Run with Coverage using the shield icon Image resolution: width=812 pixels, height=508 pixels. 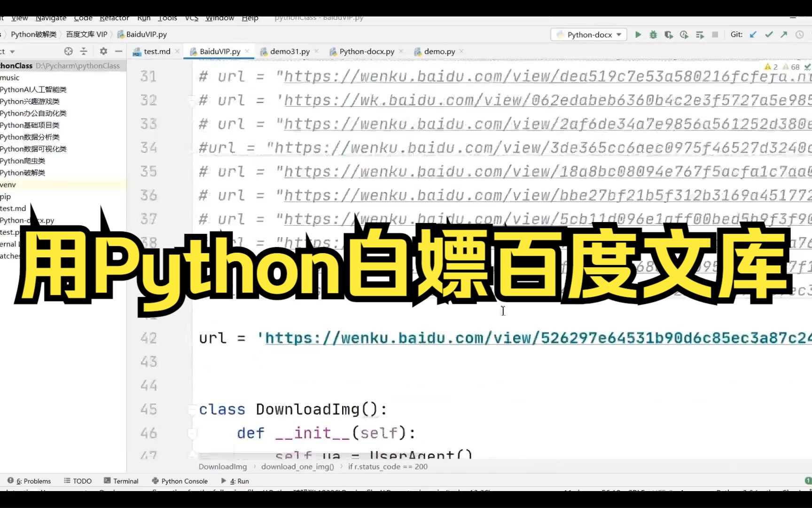coord(669,34)
